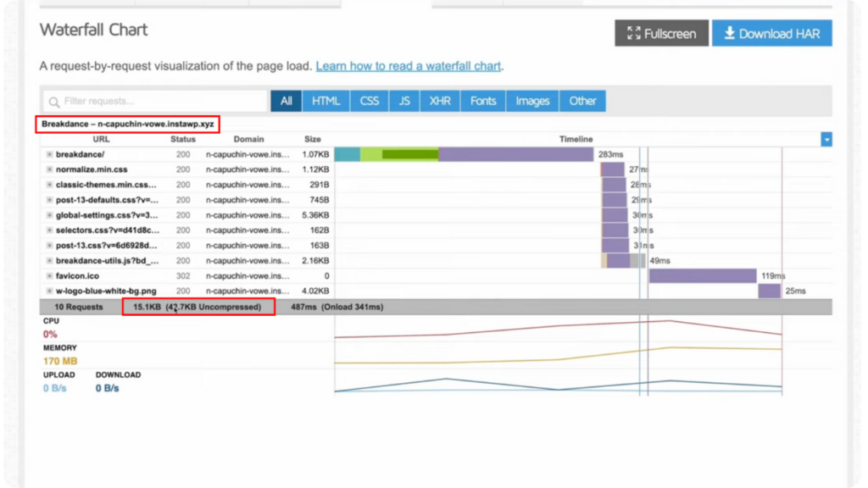
Task: Click the URL column header
Action: point(101,140)
